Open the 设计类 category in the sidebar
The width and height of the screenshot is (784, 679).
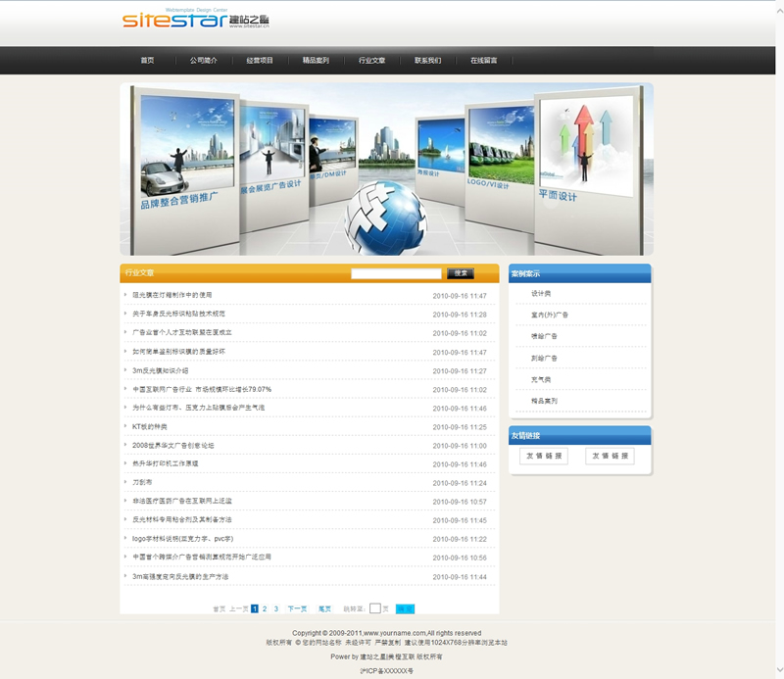click(541, 294)
